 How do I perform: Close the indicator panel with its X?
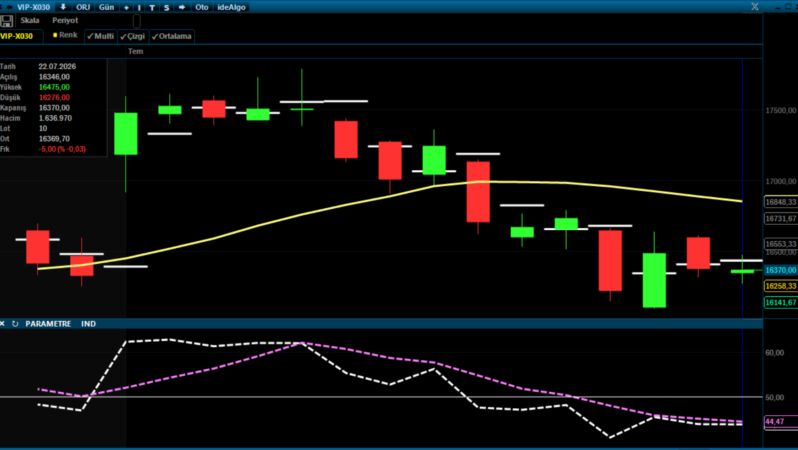coord(3,324)
